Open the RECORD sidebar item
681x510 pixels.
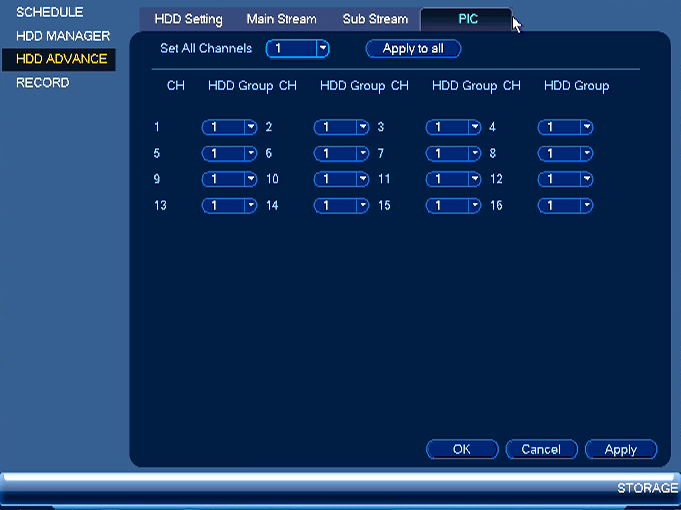click(43, 83)
